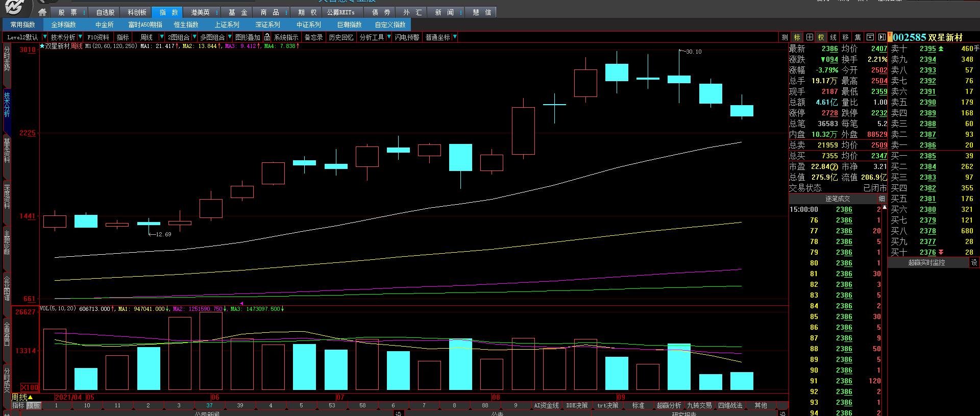Click the collapse-panel window icon
This screenshot has height=416, width=980.
870,37
